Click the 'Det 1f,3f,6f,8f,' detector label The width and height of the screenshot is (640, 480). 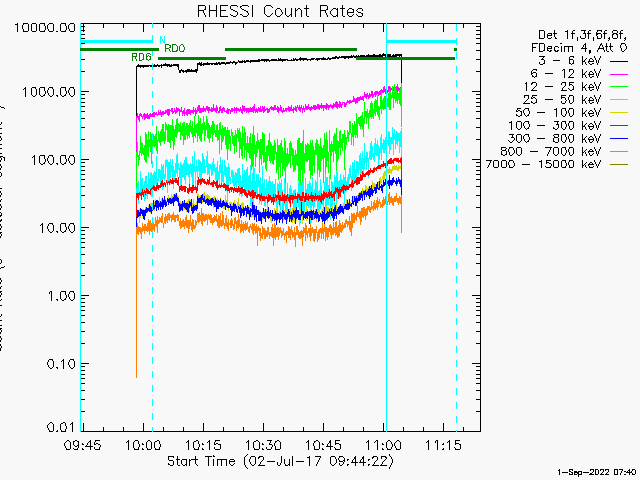tap(582, 35)
